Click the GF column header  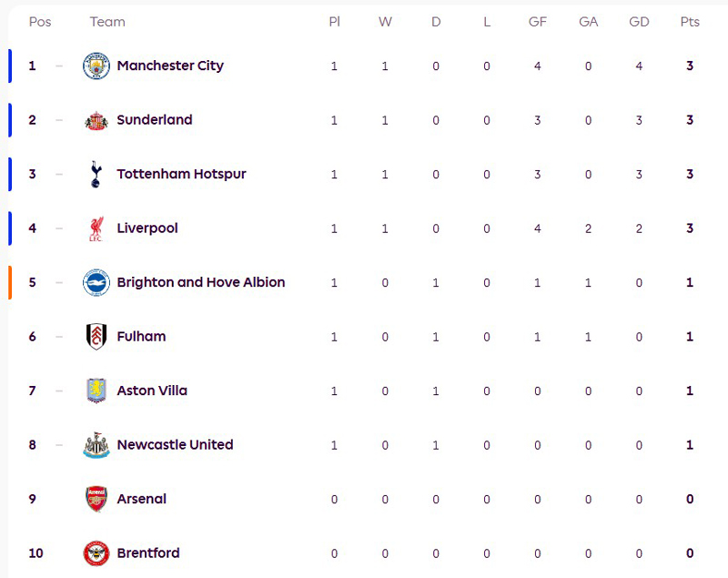pos(538,22)
